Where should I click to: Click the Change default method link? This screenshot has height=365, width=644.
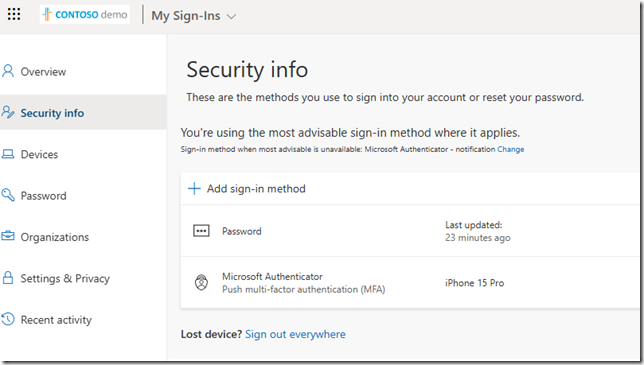pyautogui.click(x=511, y=149)
